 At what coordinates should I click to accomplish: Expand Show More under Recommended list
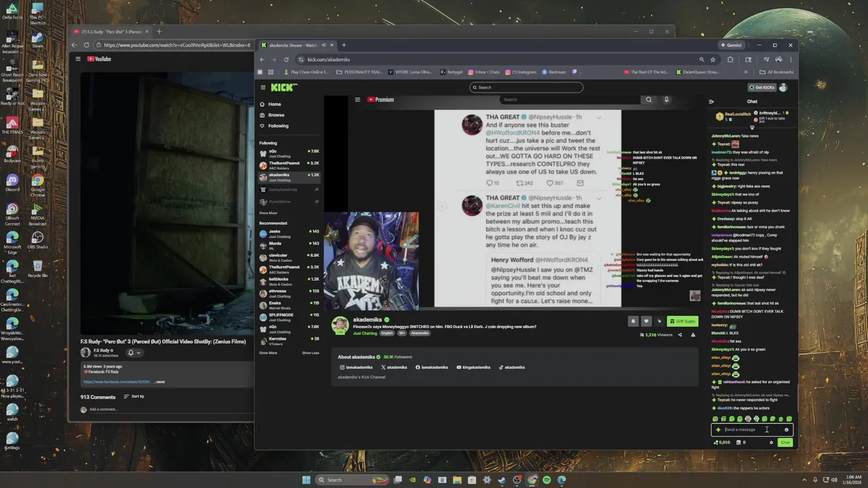pyautogui.click(x=268, y=352)
